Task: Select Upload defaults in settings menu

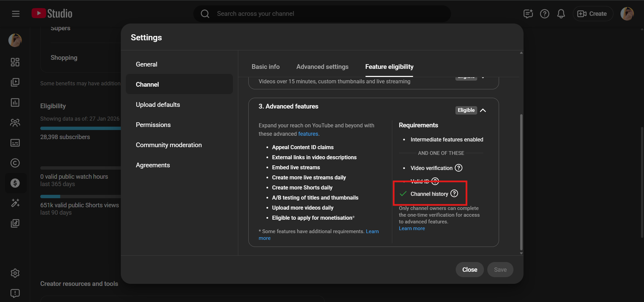Action: (x=158, y=105)
